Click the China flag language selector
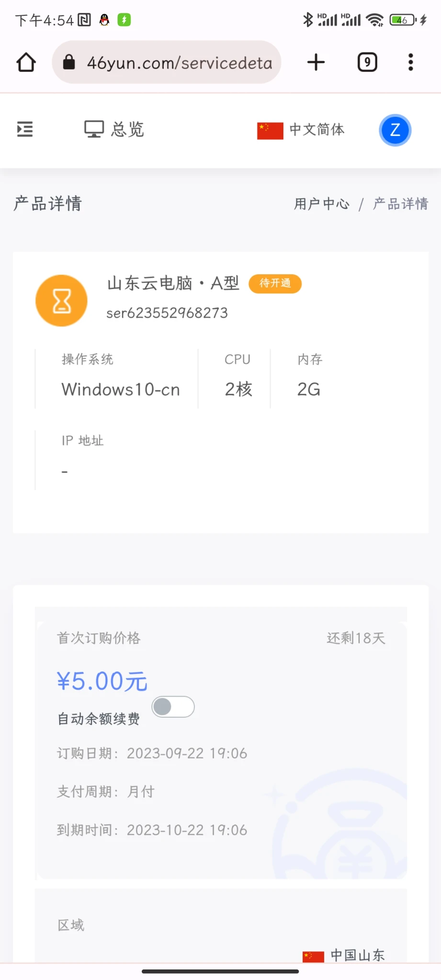This screenshot has width=441, height=980. point(270,131)
